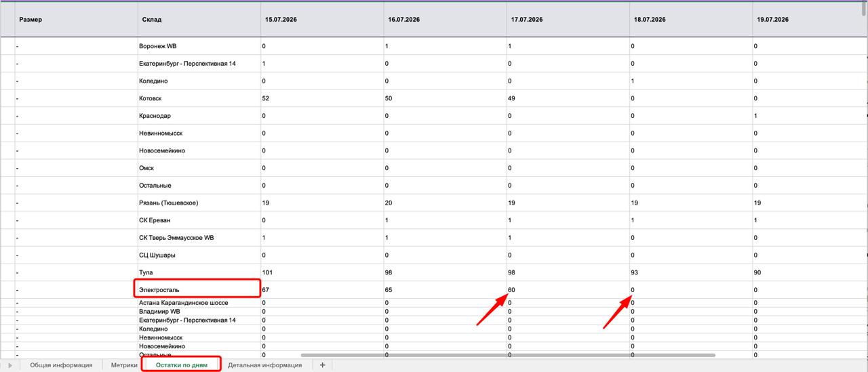Switch to the Метрики sheet tab
Screen dimensions: 868x372
[x=124, y=365]
